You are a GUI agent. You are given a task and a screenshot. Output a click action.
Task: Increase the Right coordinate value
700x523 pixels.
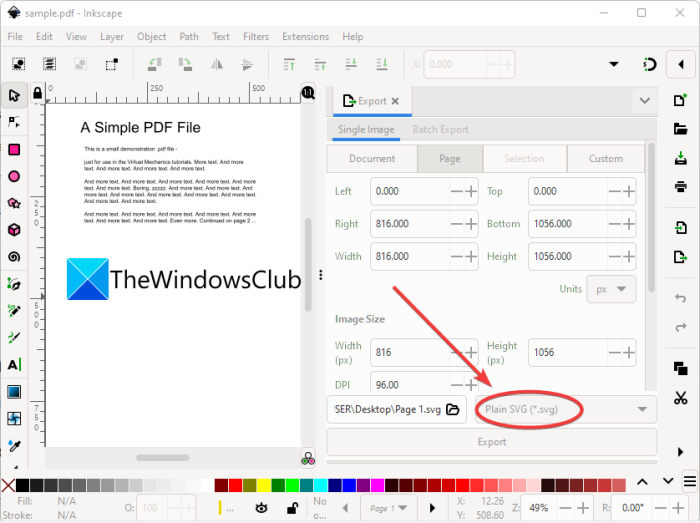(471, 224)
